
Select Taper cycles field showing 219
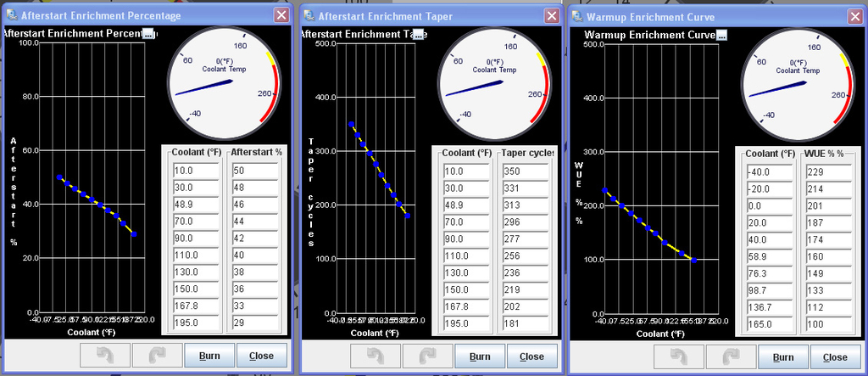526,289
